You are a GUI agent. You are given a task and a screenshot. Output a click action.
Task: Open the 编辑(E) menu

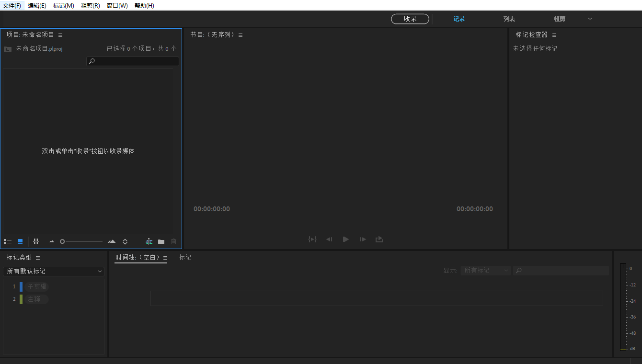pos(37,5)
